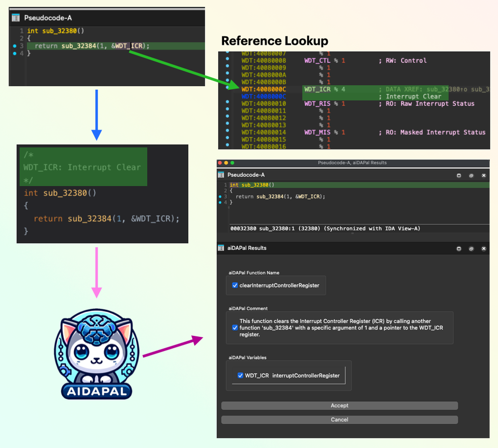Click 'WDT_ICR: Interrupt Clear' comment in middle code block

point(82,167)
